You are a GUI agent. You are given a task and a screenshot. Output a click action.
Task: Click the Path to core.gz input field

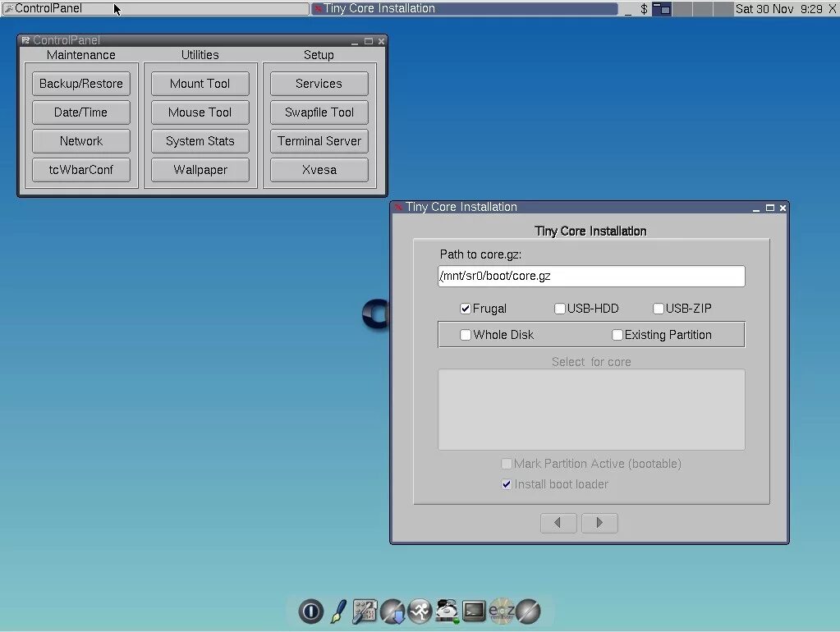(x=591, y=276)
